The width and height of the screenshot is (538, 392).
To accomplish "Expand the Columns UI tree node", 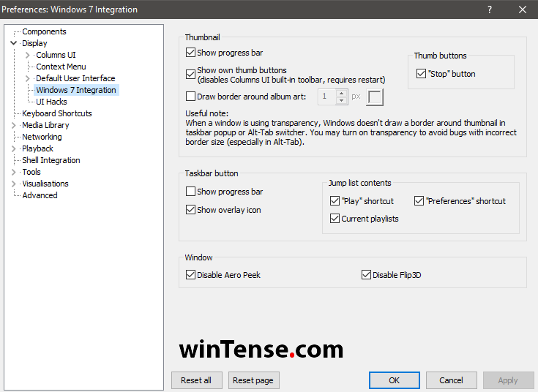I will tap(28, 55).
